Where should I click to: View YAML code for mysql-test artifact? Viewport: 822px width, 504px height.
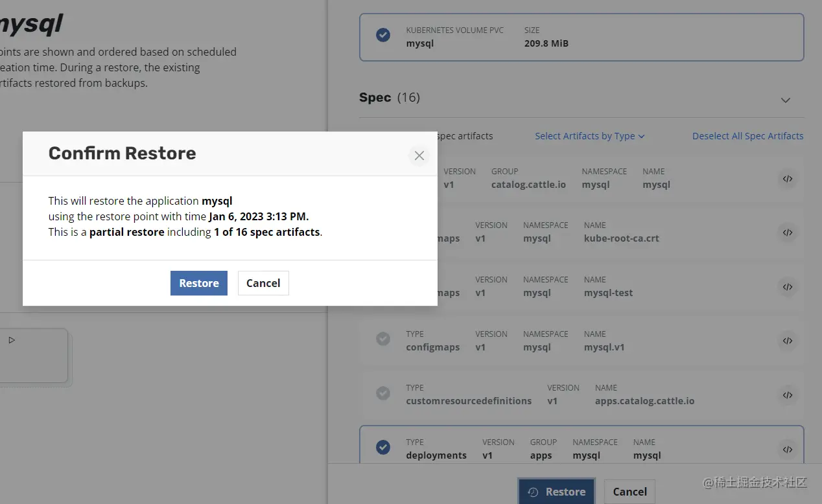pos(788,287)
